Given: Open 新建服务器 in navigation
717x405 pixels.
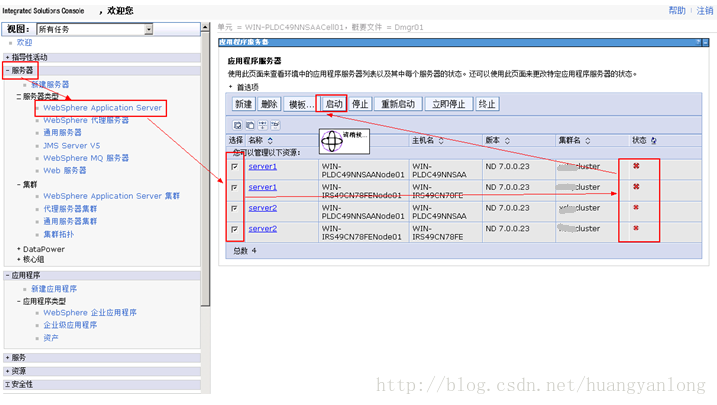Looking at the screenshot, I should tap(50, 85).
